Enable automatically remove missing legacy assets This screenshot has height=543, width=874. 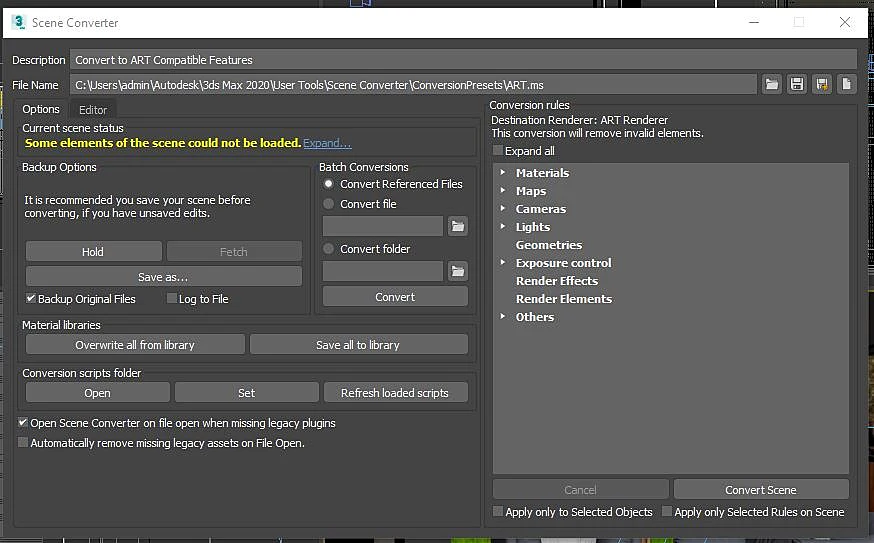(x=23, y=442)
